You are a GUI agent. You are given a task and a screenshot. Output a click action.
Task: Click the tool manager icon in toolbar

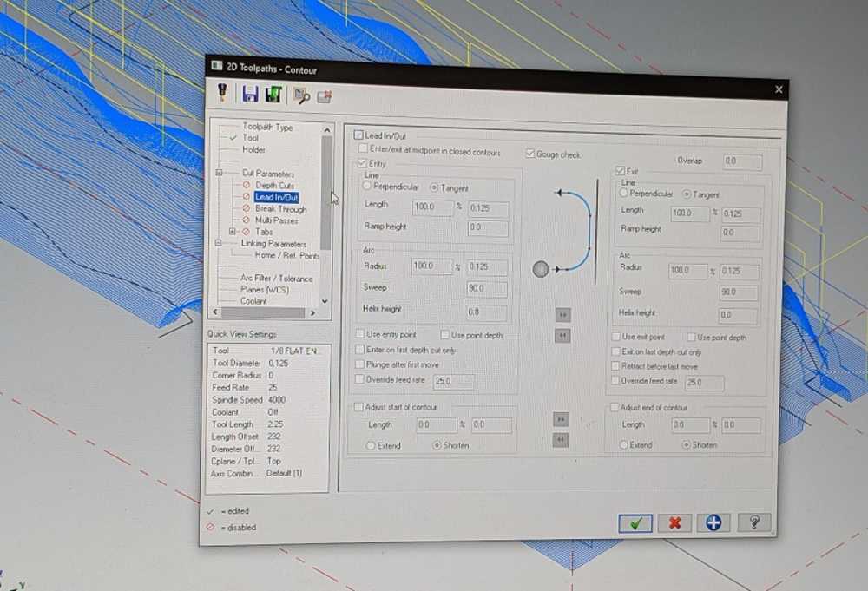[x=221, y=93]
